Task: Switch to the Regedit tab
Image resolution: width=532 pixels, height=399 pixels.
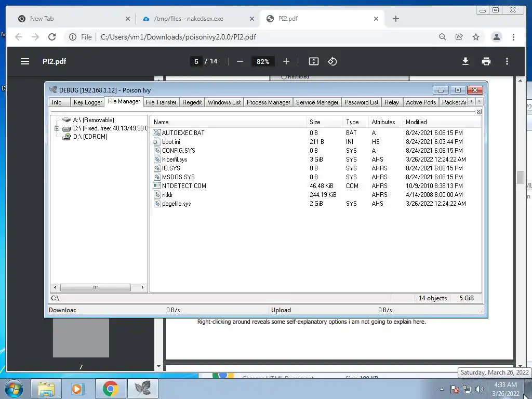Action: coord(192,102)
